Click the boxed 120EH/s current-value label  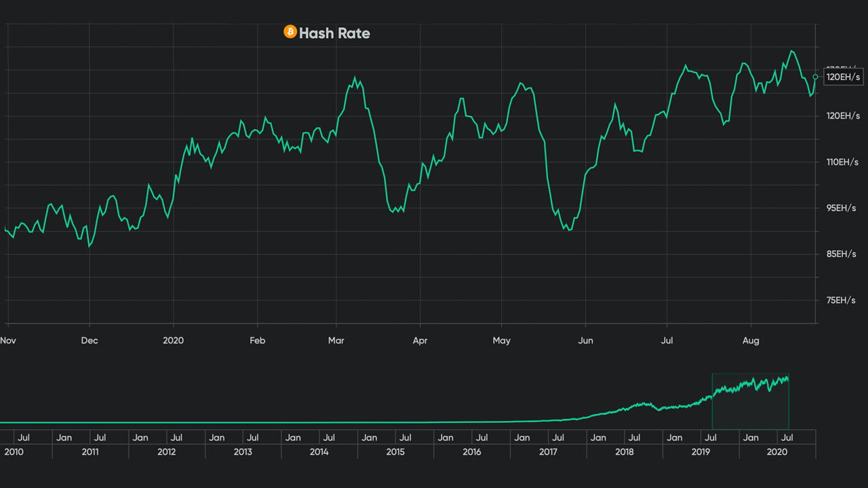[843, 77]
